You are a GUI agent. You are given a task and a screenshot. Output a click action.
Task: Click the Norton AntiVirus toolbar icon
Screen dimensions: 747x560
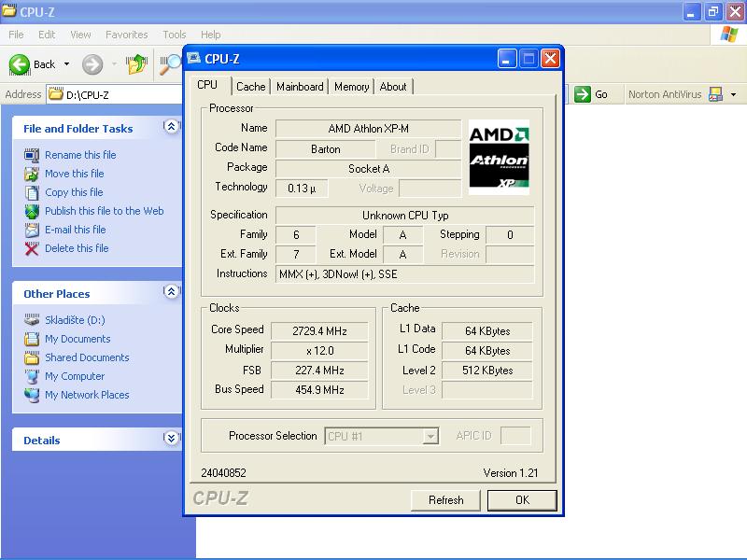click(716, 94)
